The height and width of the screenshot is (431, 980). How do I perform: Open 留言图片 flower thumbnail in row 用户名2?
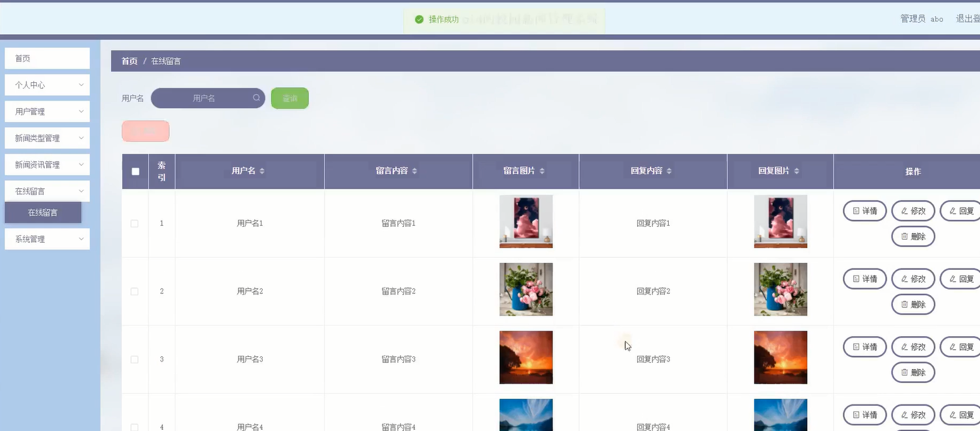point(526,289)
